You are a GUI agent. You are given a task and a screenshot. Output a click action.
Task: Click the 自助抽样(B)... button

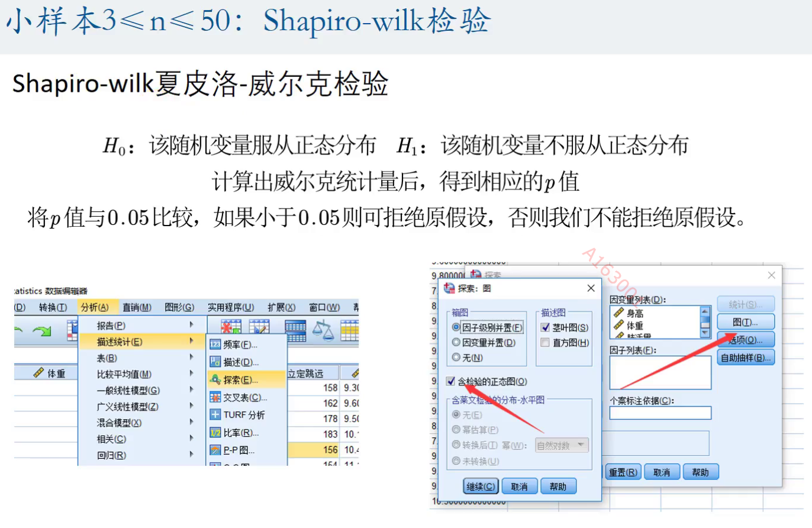(746, 358)
